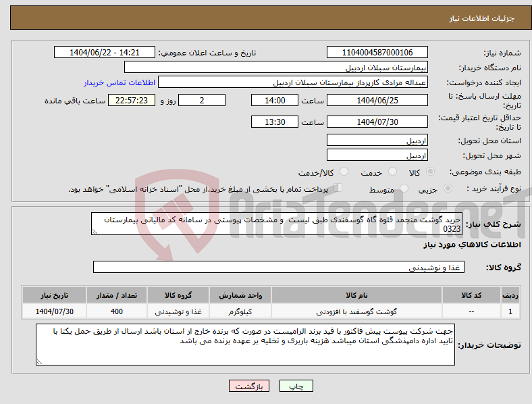
Task: Click the quantity cell 400
Action: pos(116,311)
